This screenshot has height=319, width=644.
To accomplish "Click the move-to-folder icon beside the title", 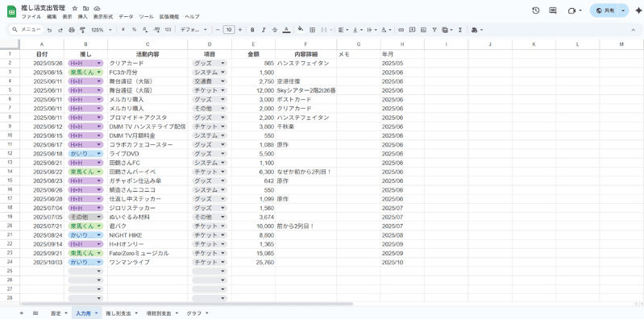I will click(85, 8).
